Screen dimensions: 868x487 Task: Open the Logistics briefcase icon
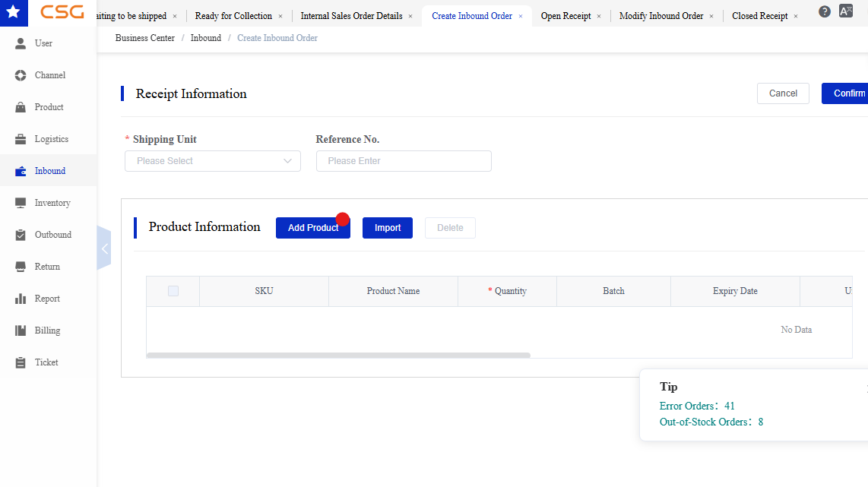click(x=21, y=139)
